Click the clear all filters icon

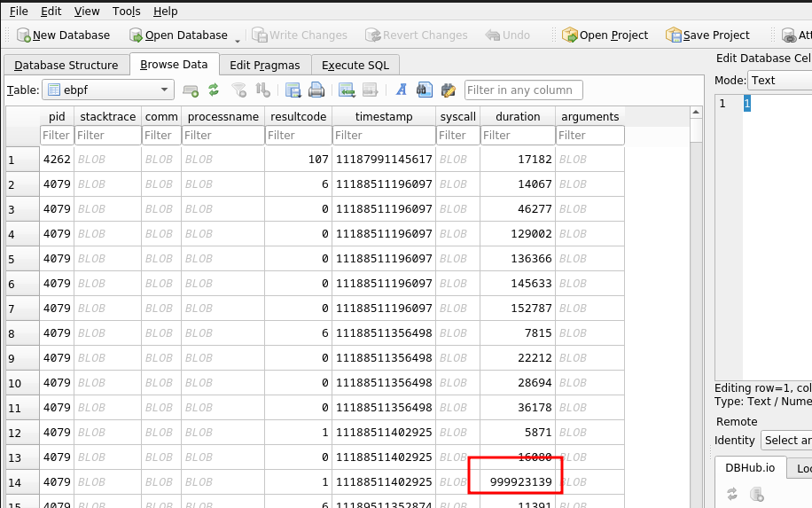238,90
